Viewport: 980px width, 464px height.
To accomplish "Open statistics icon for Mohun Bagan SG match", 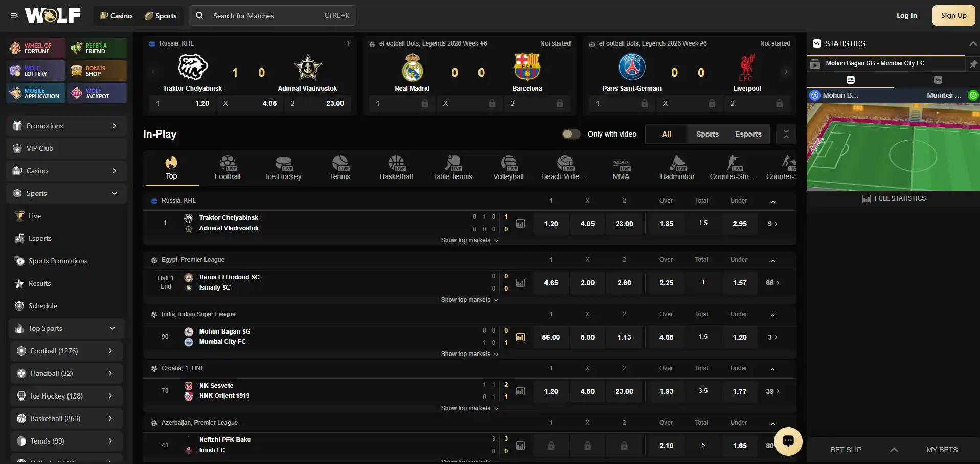I will point(520,337).
